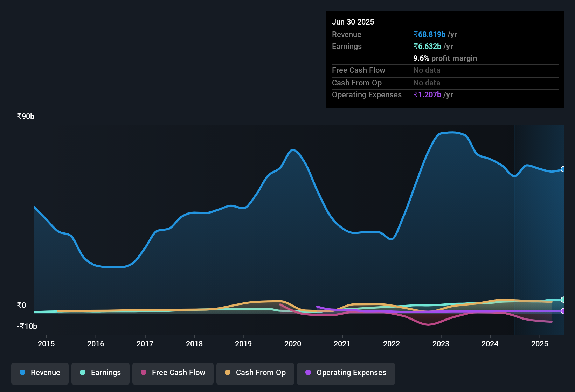Click the Revenue blue dot icon in legend

tap(22, 373)
